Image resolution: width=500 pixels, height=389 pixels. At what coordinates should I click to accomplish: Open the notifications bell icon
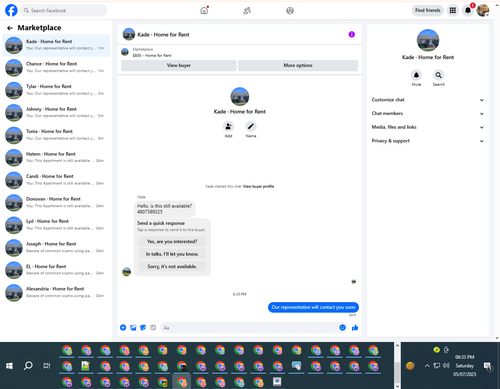(468, 10)
